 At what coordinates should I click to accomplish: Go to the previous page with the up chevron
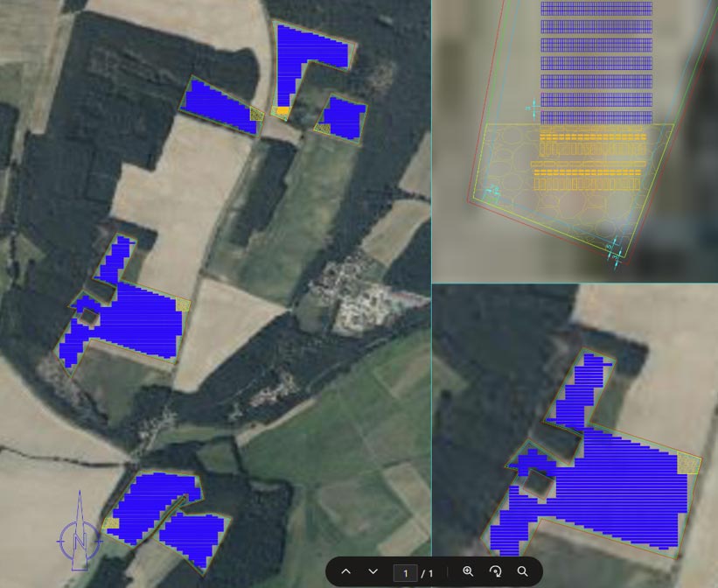pos(345,571)
